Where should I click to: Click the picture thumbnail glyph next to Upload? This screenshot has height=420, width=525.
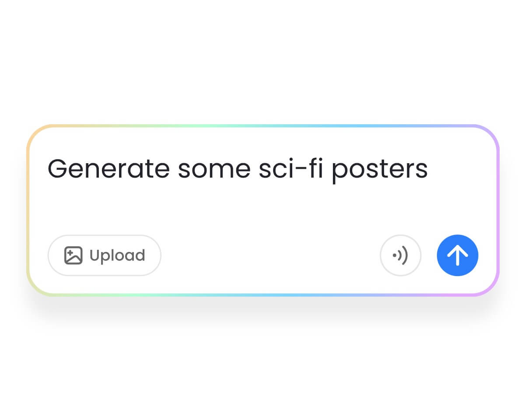73,255
